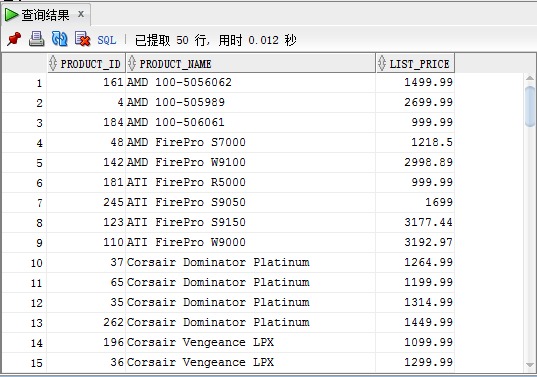Sort by LIST_PRICE column sort arrows
Screen dimensions: 537x377
point(382,63)
